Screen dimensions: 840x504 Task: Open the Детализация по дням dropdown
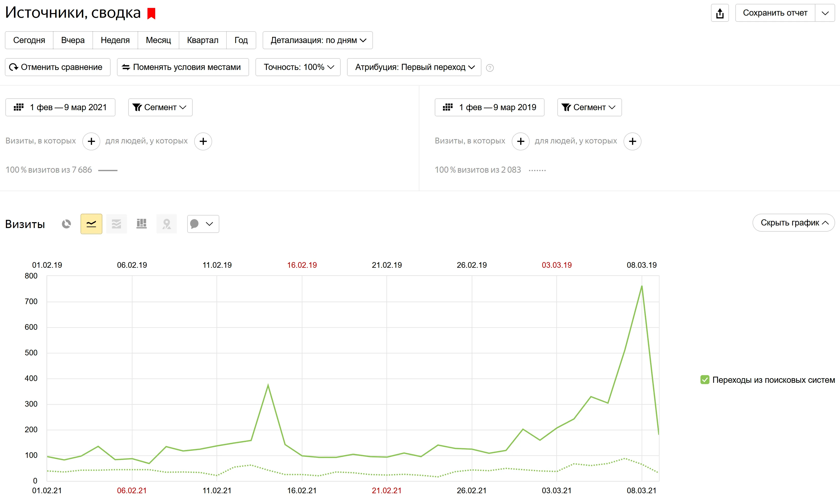pyautogui.click(x=318, y=40)
